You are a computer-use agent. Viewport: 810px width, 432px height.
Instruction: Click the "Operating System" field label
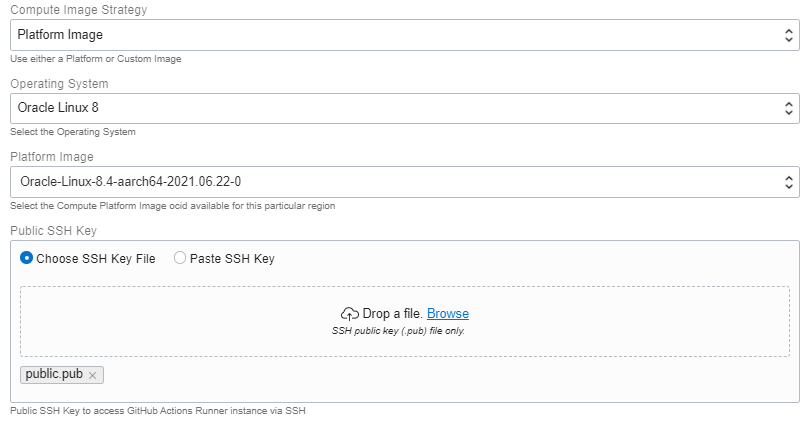tap(59, 84)
